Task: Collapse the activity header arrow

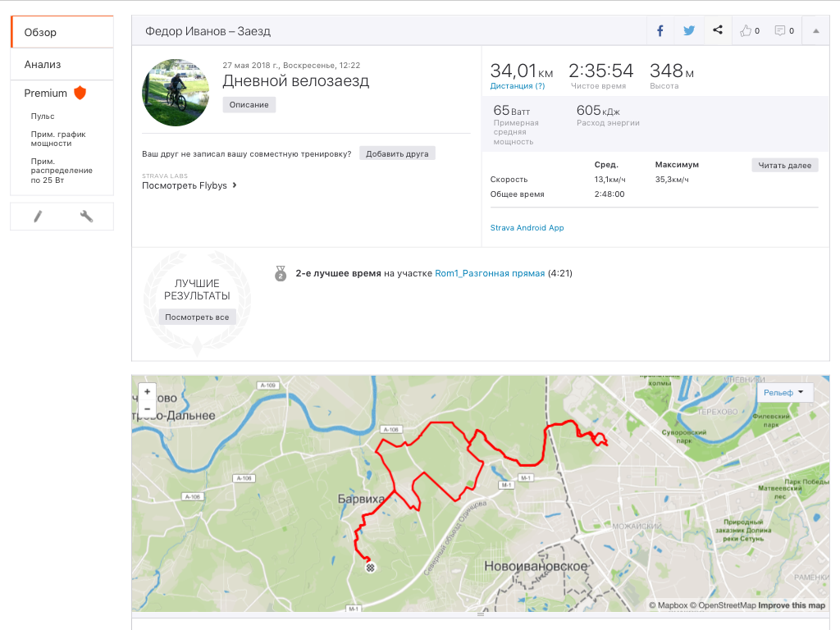Action: point(816,31)
